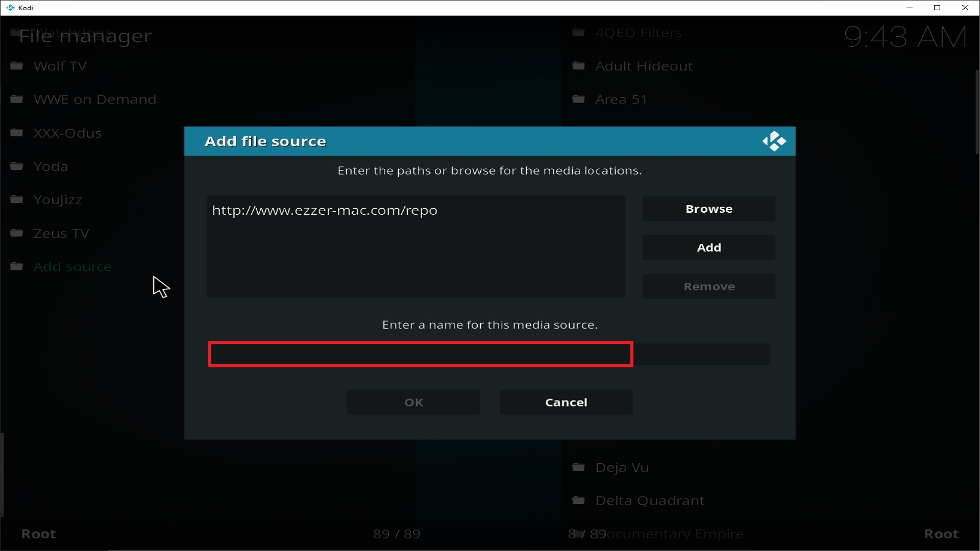Maximize the Kodi window
The width and height of the screenshot is (980, 551).
coord(937,8)
